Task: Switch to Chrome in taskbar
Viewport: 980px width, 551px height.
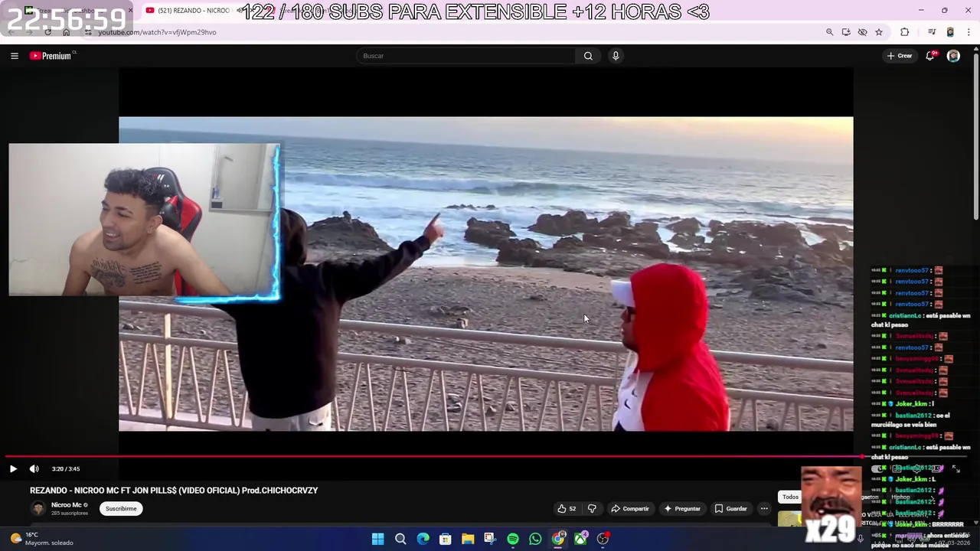Action: tap(558, 539)
